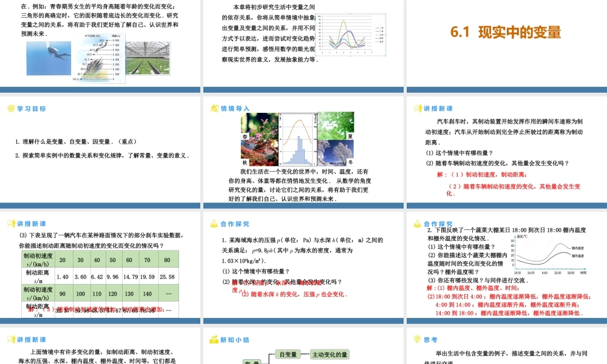Select the diver photo on the first slide
This screenshot has width=607, height=364.
click(49, 59)
